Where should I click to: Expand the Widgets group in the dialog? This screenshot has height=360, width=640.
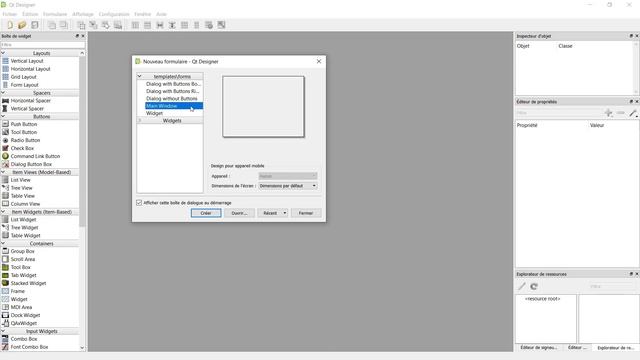pos(140,120)
